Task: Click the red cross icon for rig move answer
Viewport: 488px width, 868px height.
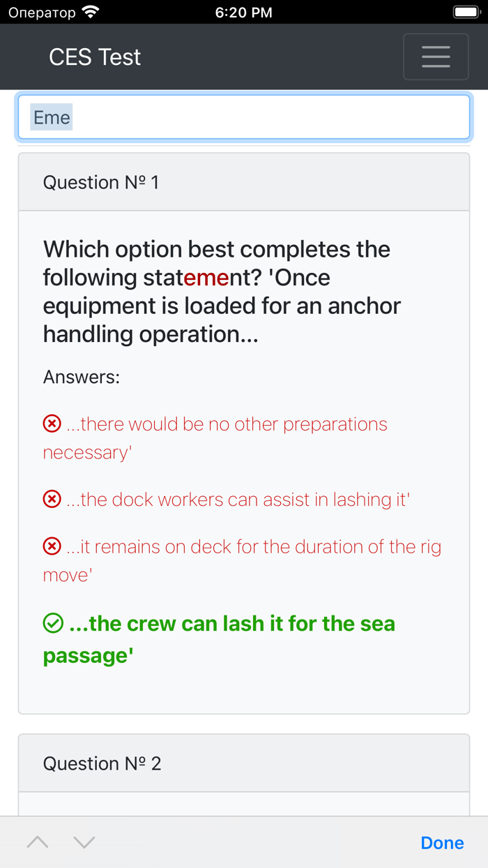Action: (52, 546)
